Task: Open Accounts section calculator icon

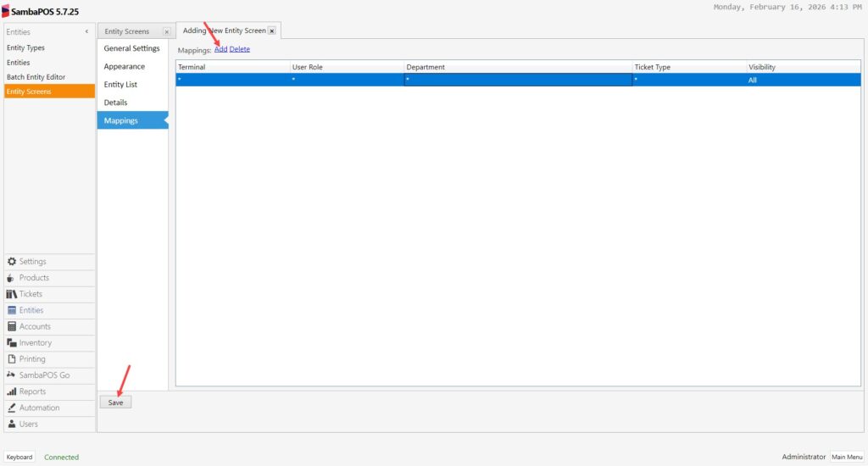Action: [x=12, y=327]
